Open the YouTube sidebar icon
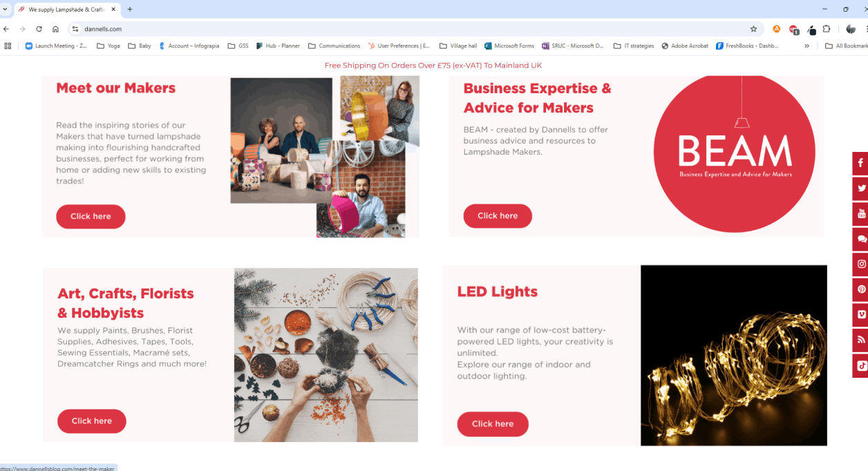The image size is (868, 471). pyautogui.click(x=861, y=214)
